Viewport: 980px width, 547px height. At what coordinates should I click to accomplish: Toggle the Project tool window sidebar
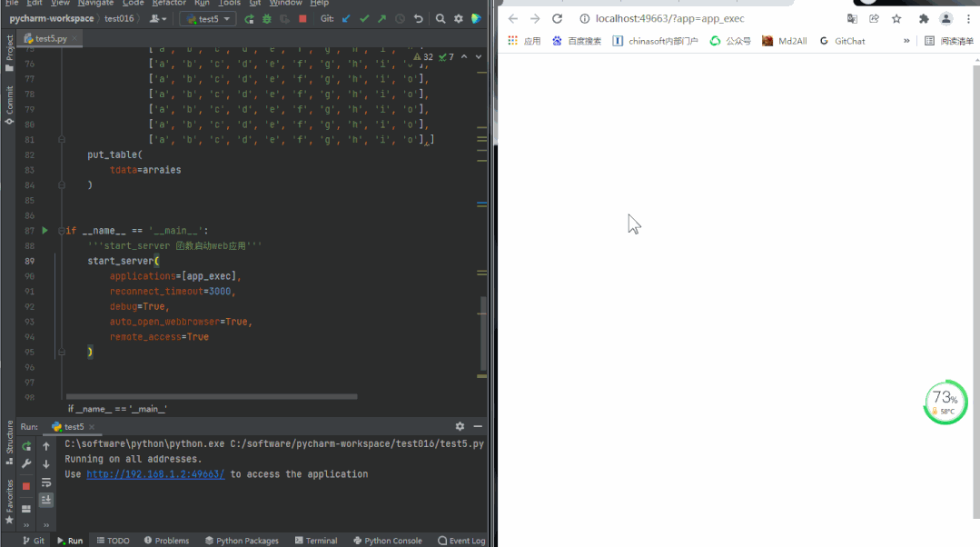pyautogui.click(x=9, y=53)
